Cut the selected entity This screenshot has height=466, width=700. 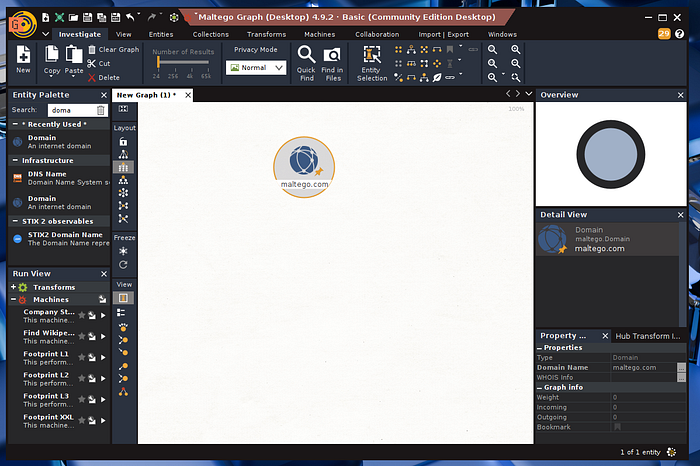[x=99, y=64]
